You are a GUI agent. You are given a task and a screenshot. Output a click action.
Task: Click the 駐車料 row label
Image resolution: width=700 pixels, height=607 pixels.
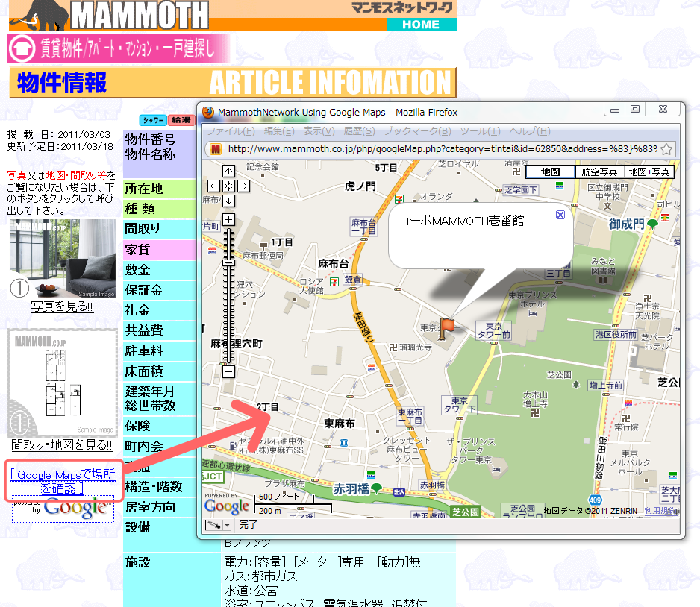pos(160,351)
